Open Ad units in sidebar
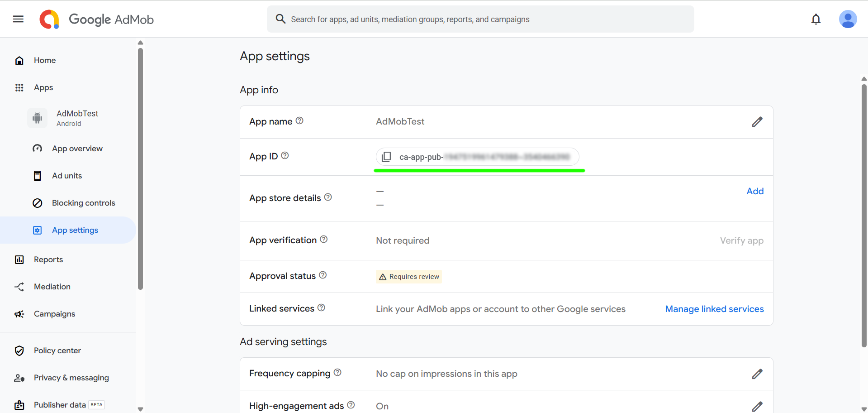Image resolution: width=868 pixels, height=413 pixels. [67, 176]
